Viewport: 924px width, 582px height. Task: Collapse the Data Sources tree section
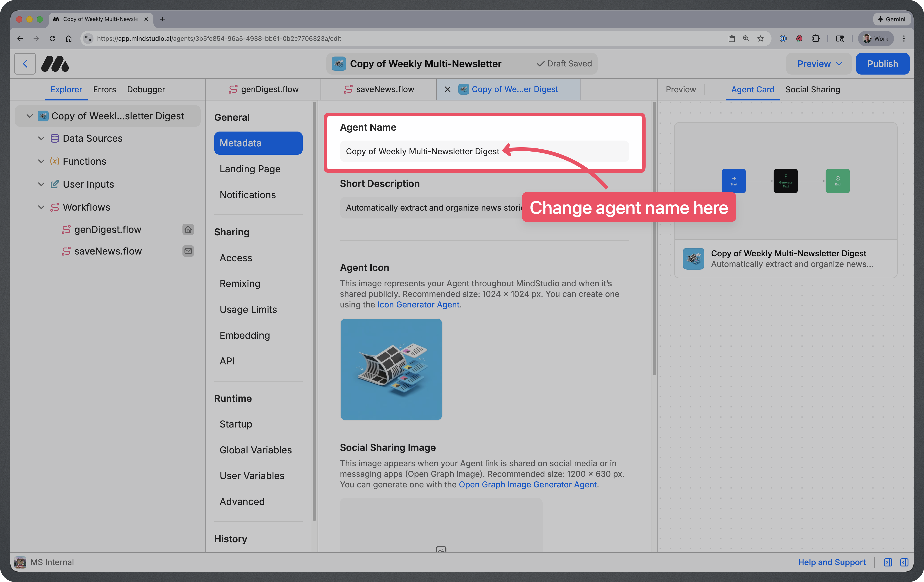tap(41, 138)
